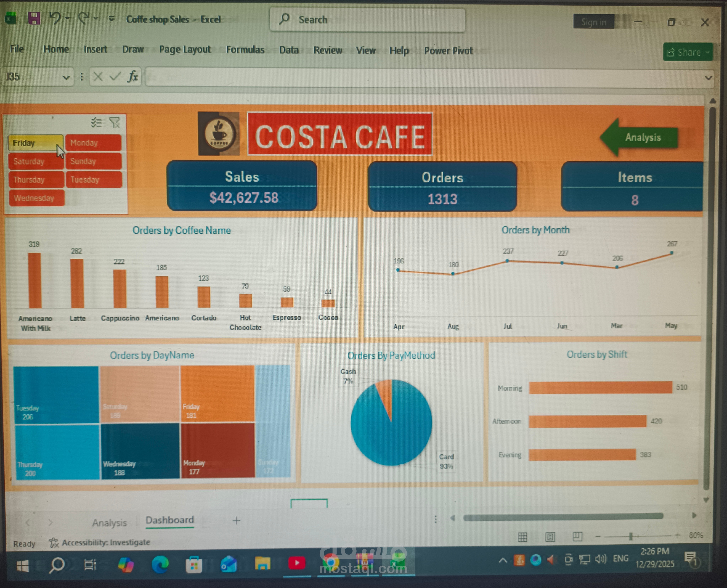Click the Sign in button
Screen dimensions: 727x588
pyautogui.click(x=594, y=22)
